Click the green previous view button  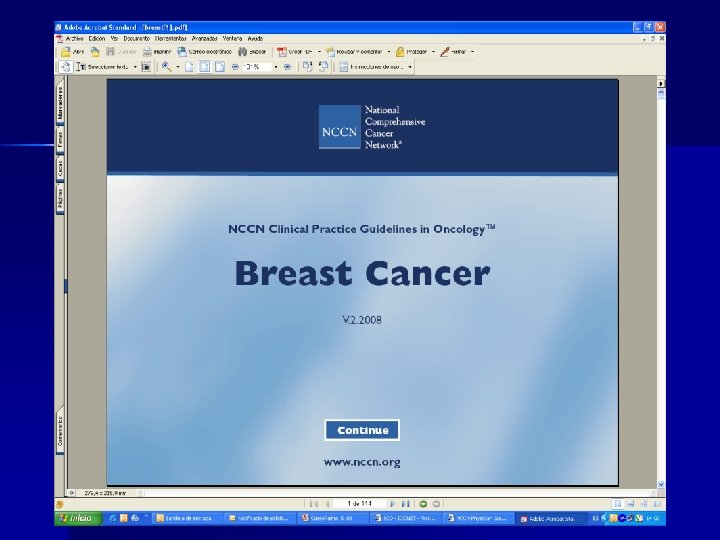pyautogui.click(x=423, y=504)
